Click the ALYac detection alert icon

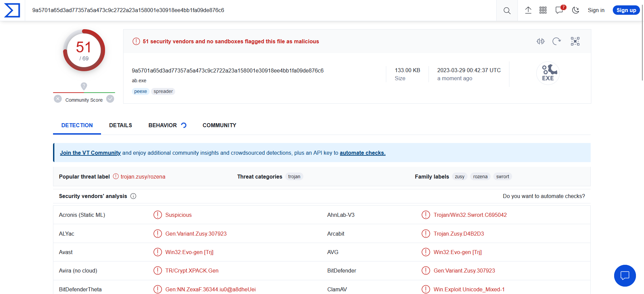158,234
